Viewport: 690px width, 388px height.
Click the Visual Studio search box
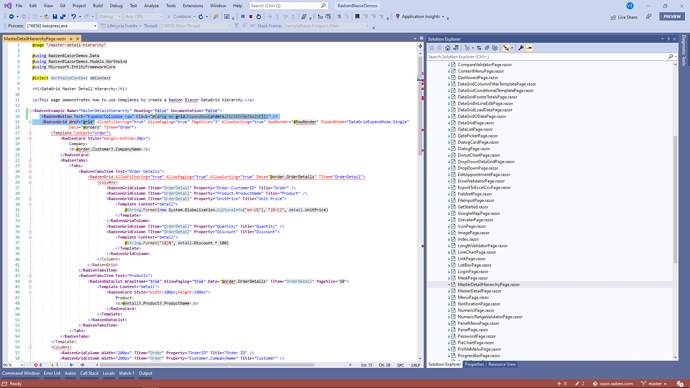(x=289, y=6)
